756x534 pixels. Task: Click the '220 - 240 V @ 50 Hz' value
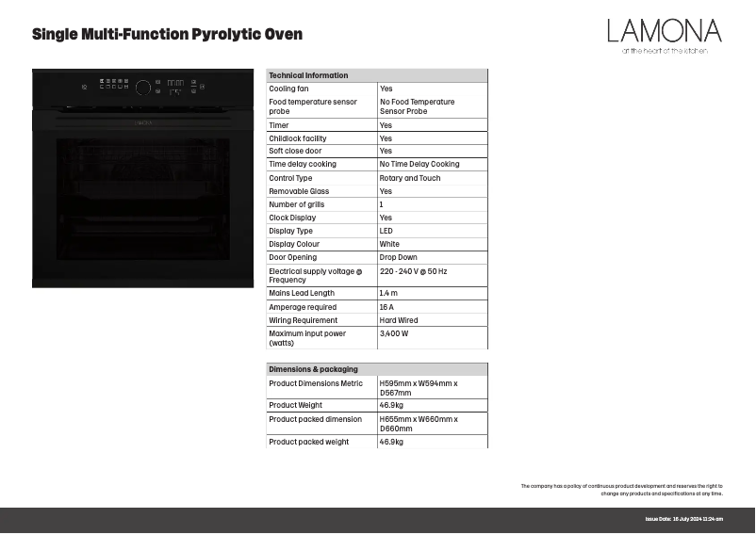[413, 271]
